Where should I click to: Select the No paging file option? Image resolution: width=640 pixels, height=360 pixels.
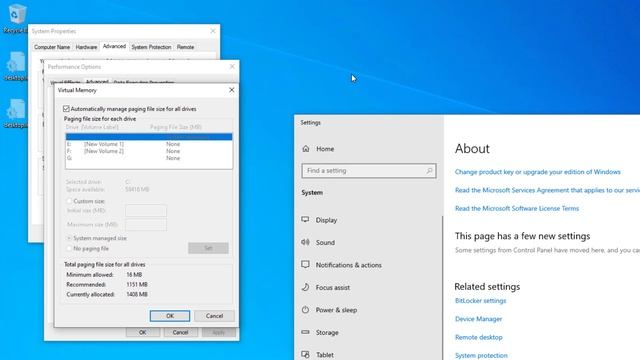click(x=69, y=248)
